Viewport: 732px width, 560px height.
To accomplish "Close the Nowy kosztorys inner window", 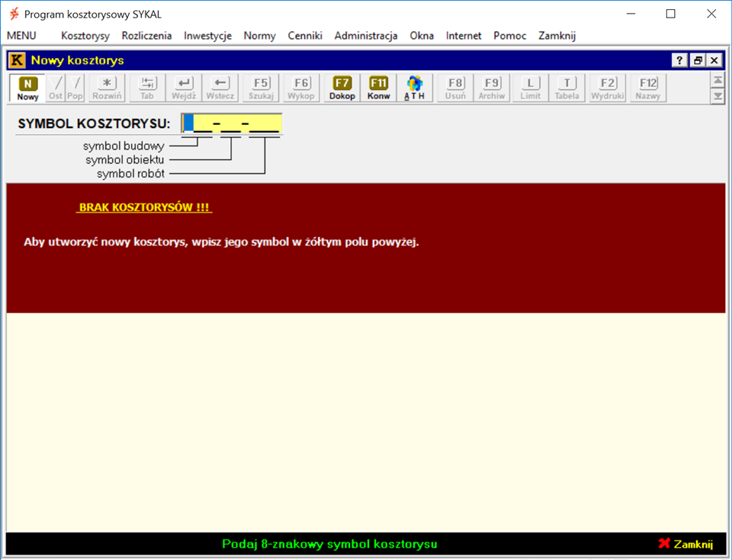I will coord(714,60).
